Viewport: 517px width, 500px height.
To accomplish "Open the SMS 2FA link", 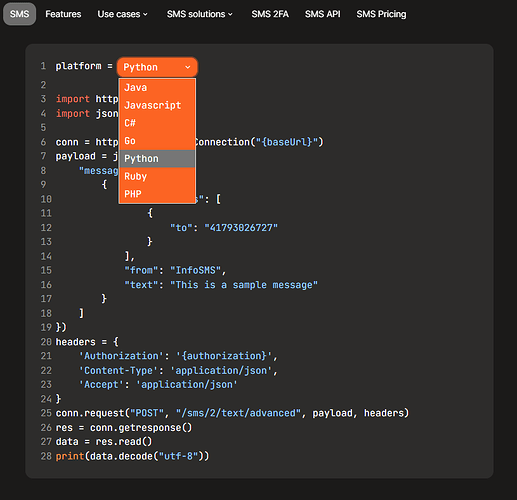I will point(270,14).
